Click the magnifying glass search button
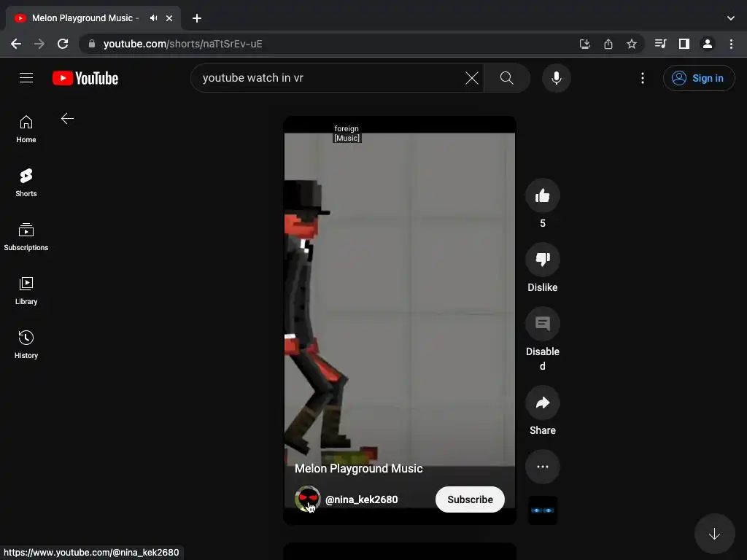Viewport: 747px width, 560px height. click(507, 78)
